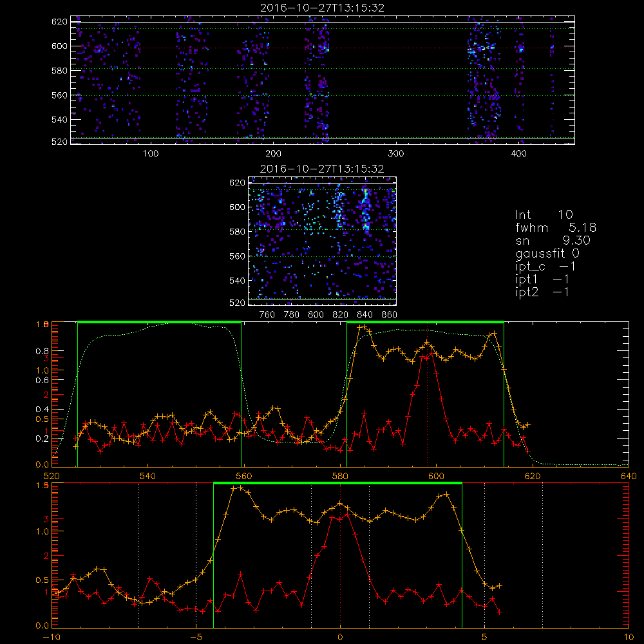This screenshot has height=644, width=644.
Task: Click the wide top detector image
Action: pyautogui.click(x=323, y=80)
